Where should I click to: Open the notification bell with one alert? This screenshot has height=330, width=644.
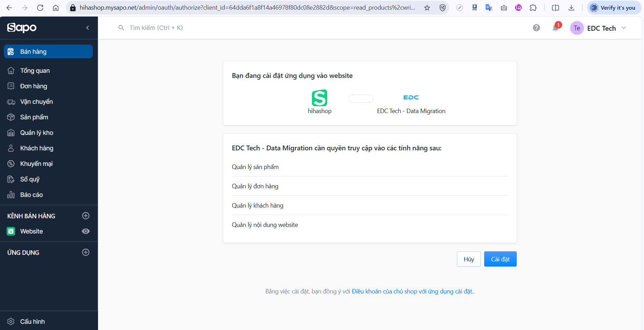tap(556, 28)
